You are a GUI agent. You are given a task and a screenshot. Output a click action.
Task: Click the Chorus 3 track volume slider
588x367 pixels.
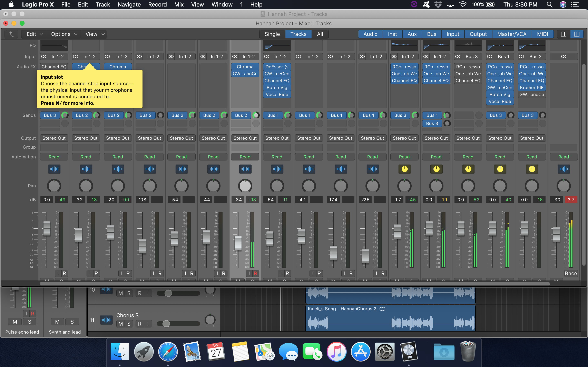[178, 324]
